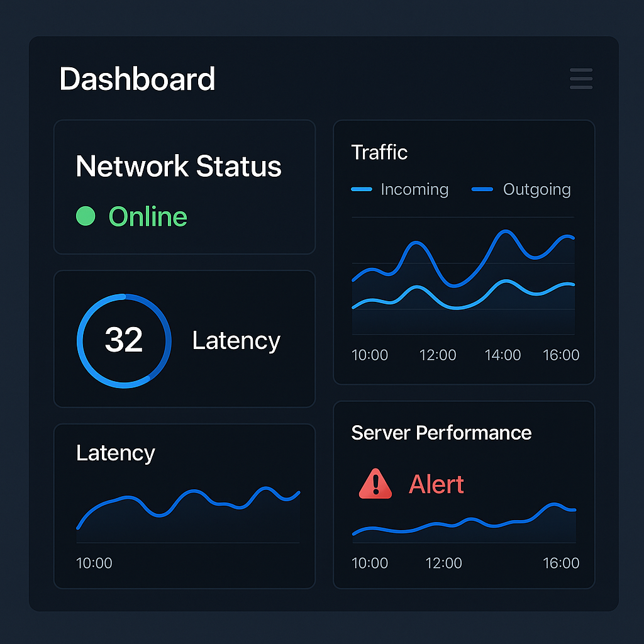Viewport: 644px width, 644px height.
Task: Click the 10:00 label on Traffic chart
Action: click(370, 355)
